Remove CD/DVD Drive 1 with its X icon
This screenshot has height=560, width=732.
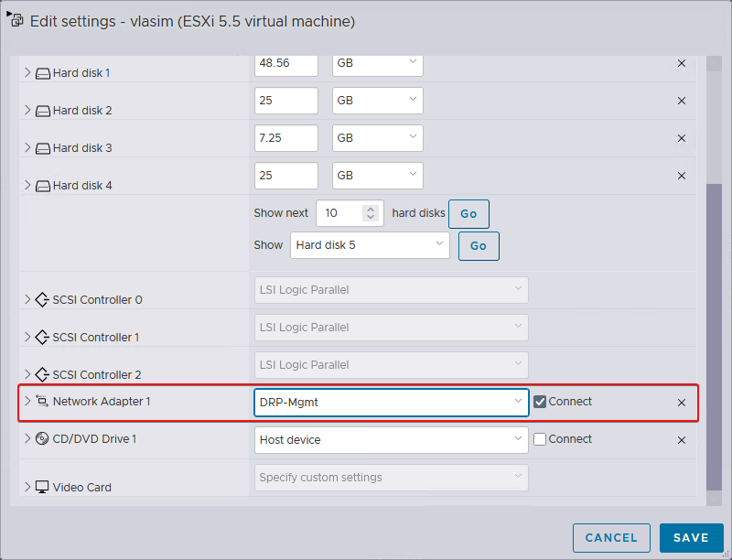pos(681,440)
